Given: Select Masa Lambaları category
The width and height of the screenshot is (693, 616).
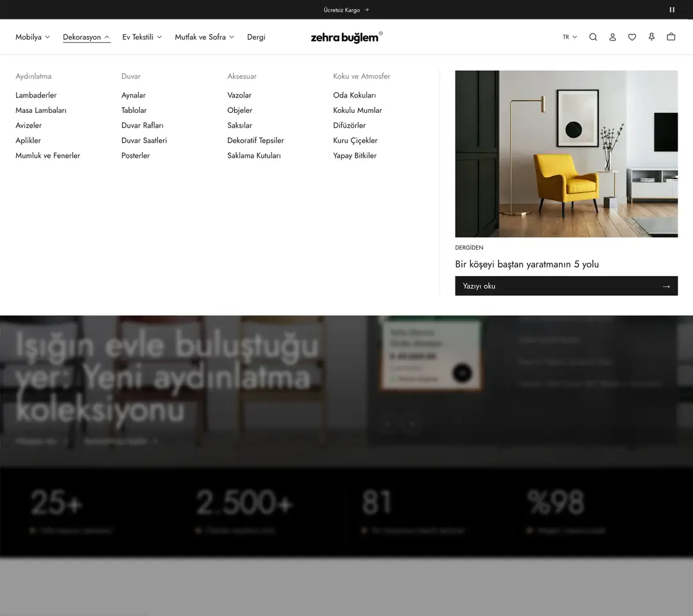Looking at the screenshot, I should pos(41,110).
